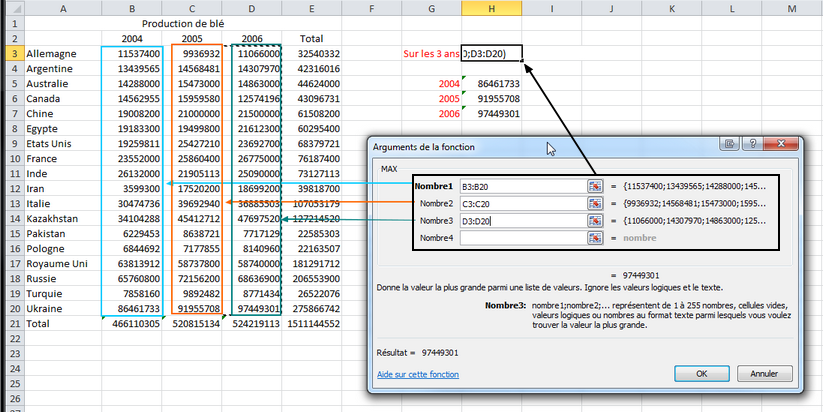
Task: Click into the Nombre3 field containing D3:D20
Action: click(523, 220)
